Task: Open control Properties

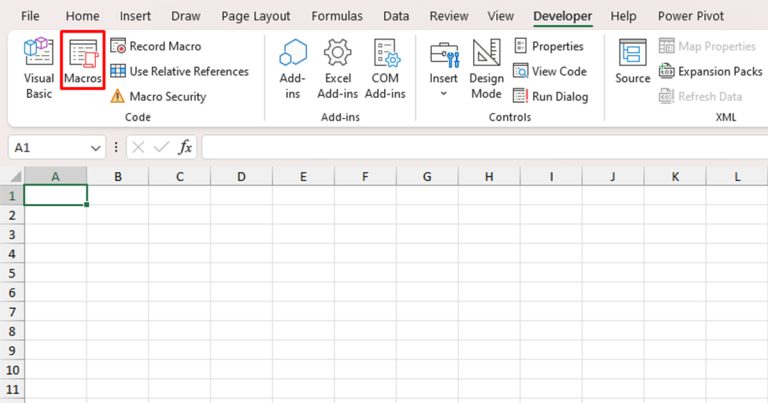Action: [549, 46]
